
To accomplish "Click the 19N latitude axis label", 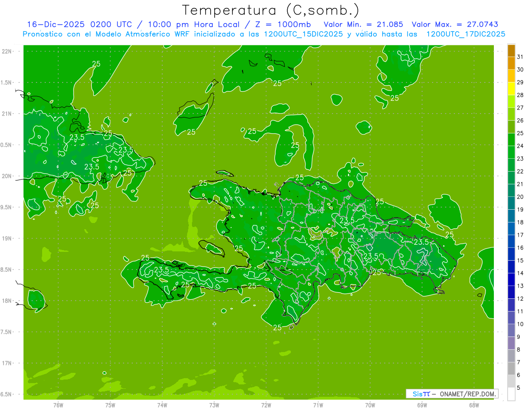I will point(8,239).
